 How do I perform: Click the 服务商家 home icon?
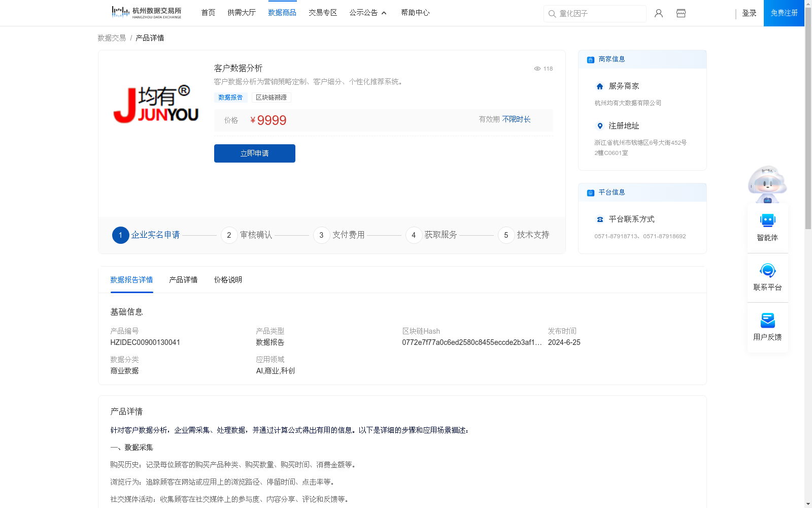(x=600, y=86)
